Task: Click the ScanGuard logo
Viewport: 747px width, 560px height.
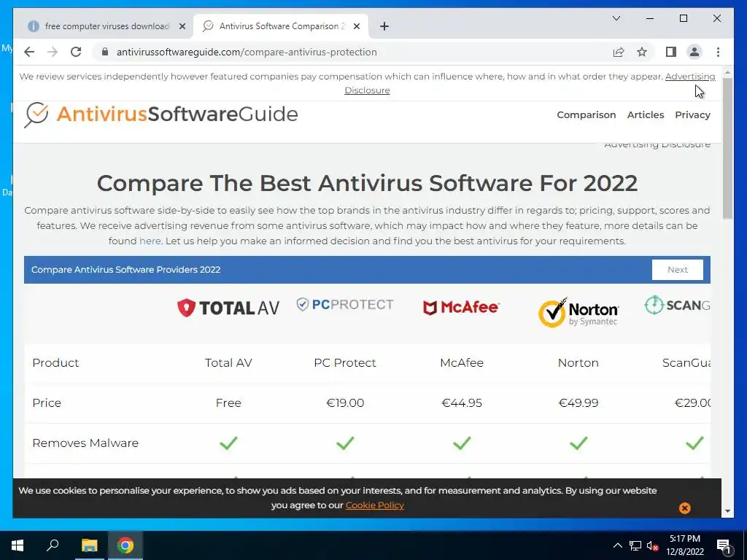Action: pos(677,305)
